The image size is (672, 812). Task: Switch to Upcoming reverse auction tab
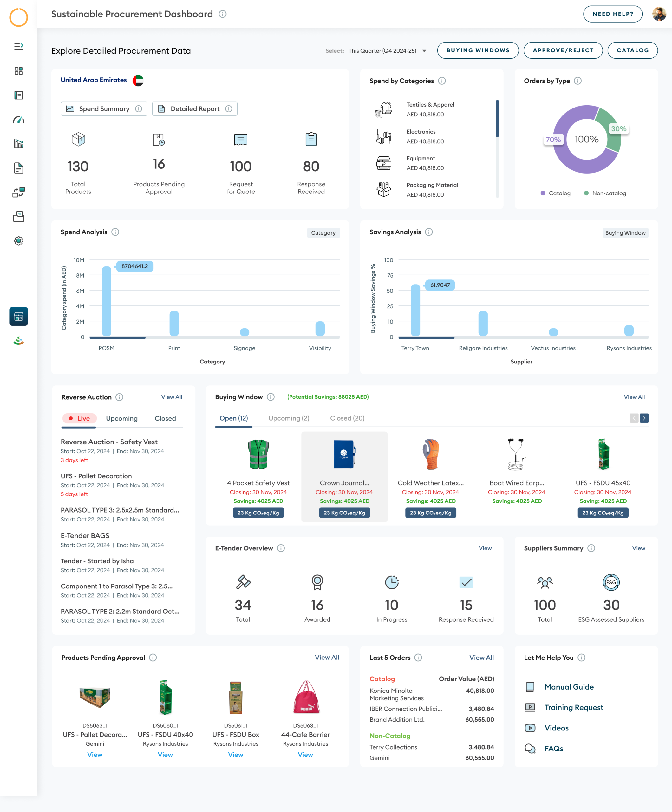click(122, 418)
